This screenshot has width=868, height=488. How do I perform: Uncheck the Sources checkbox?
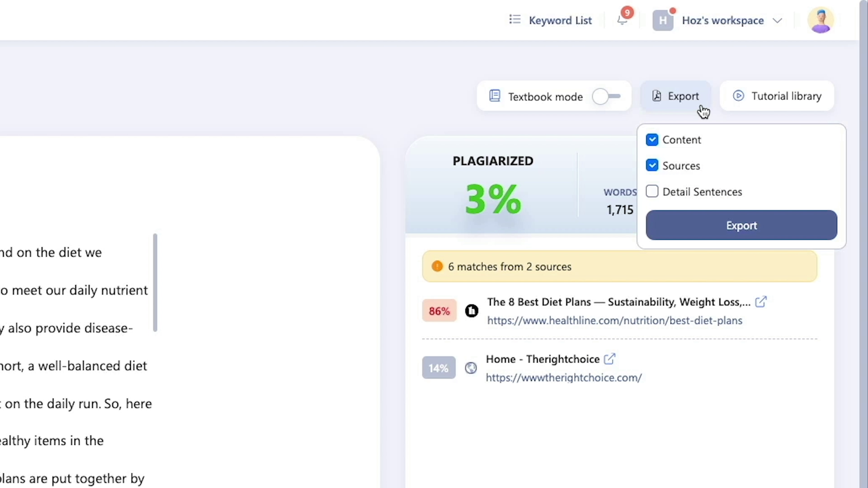click(652, 165)
